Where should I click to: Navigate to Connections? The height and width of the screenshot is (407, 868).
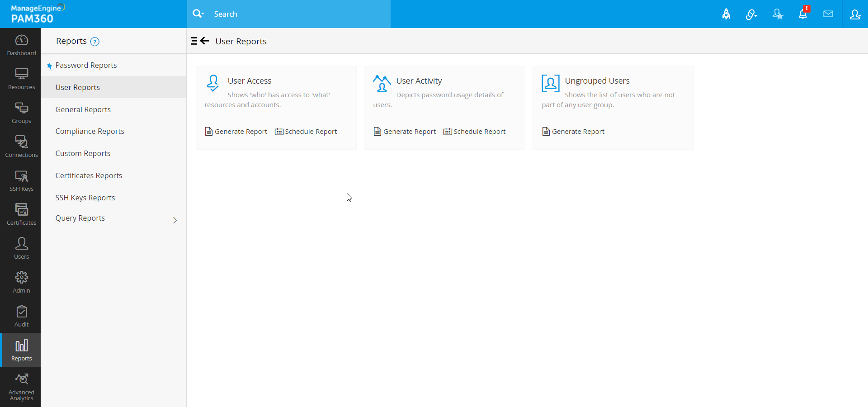coord(21,146)
